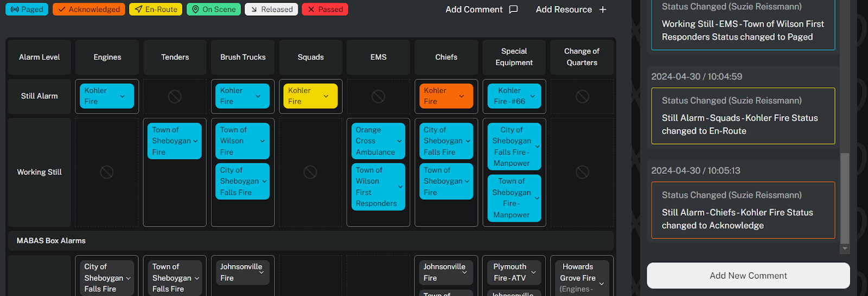
Task: Select the On Scene status chip
Action: pyautogui.click(x=214, y=9)
